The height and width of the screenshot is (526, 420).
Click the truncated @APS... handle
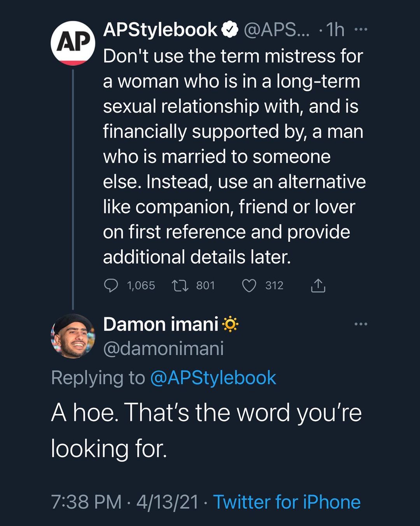coord(276,30)
